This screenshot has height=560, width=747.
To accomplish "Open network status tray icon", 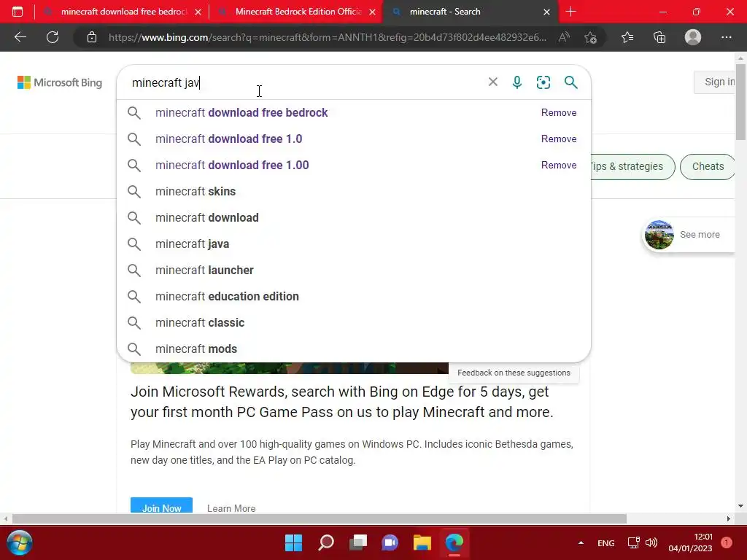I will point(633,542).
